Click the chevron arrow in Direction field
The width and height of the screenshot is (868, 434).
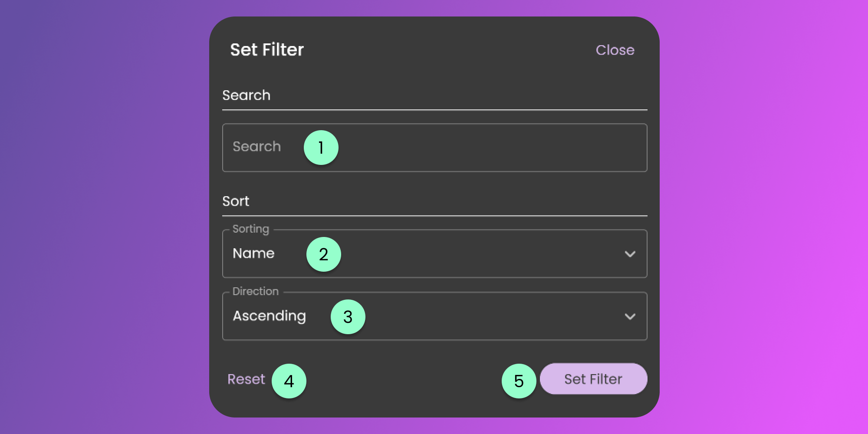[630, 317]
